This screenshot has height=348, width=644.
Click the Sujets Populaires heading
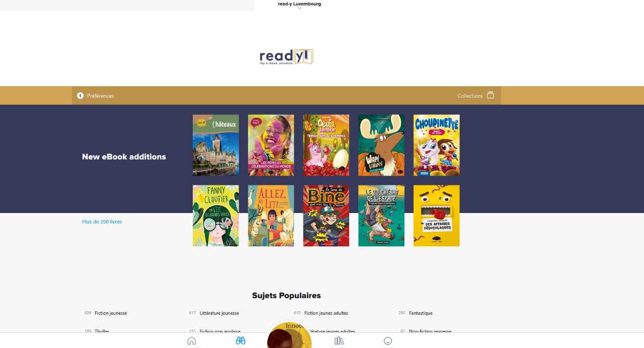[x=286, y=296]
